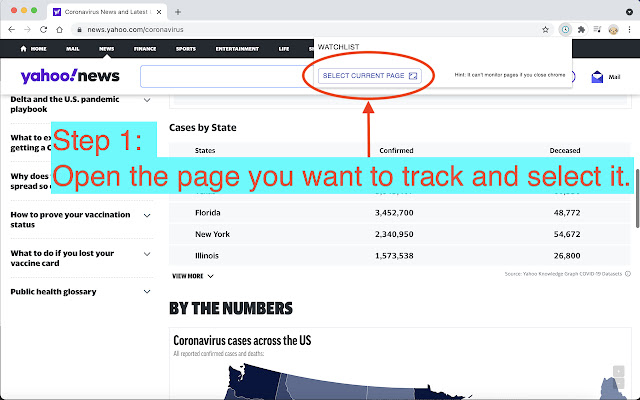Image resolution: width=640 pixels, height=400 pixels.
Task: Click the Mail link beside envelope icon
Action: (614, 77)
